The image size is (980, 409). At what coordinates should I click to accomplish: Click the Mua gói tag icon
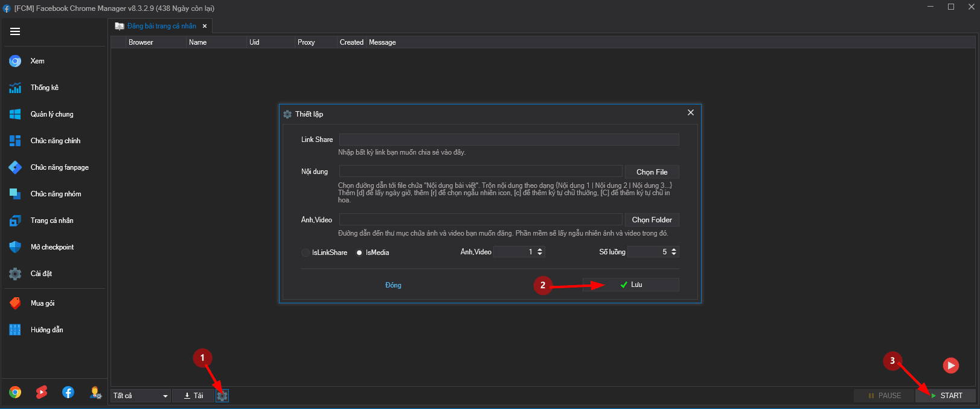coord(15,303)
